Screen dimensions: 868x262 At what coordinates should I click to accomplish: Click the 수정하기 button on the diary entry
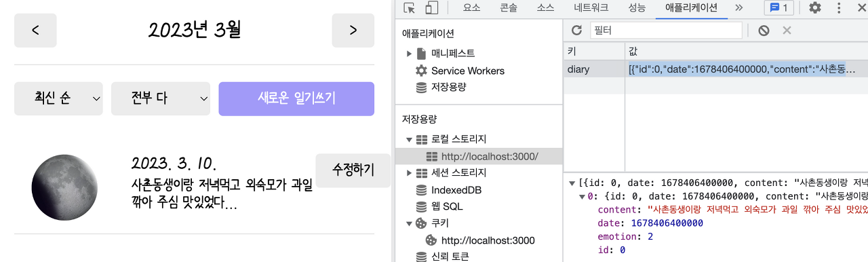(353, 170)
